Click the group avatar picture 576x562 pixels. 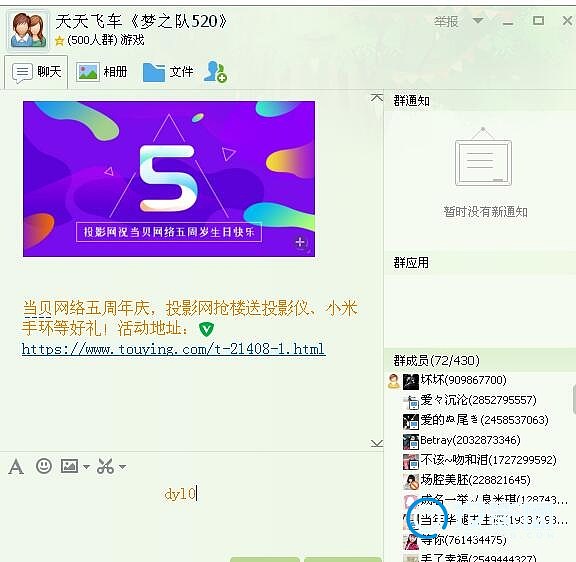pyautogui.click(x=28, y=30)
